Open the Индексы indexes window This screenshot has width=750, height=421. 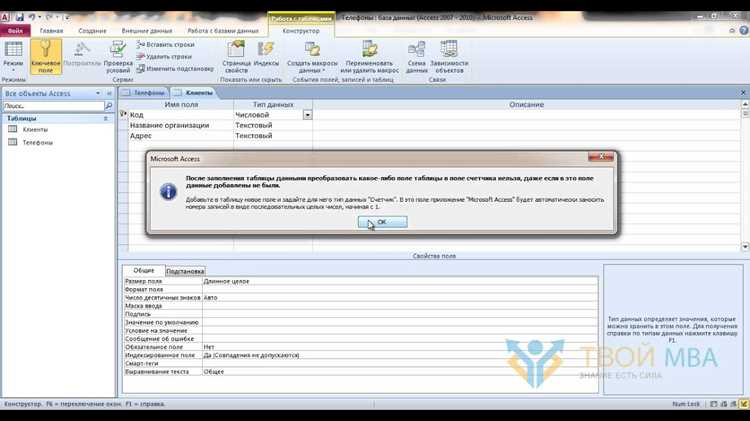(266, 54)
